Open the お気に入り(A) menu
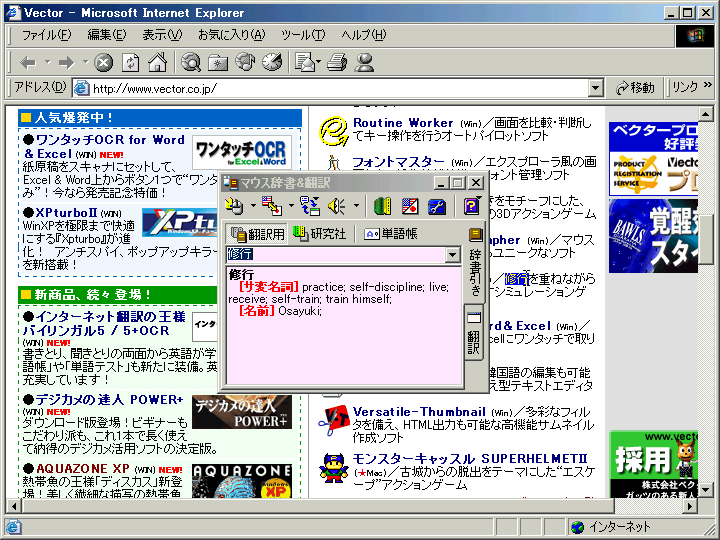The height and width of the screenshot is (540, 720). click(x=232, y=35)
